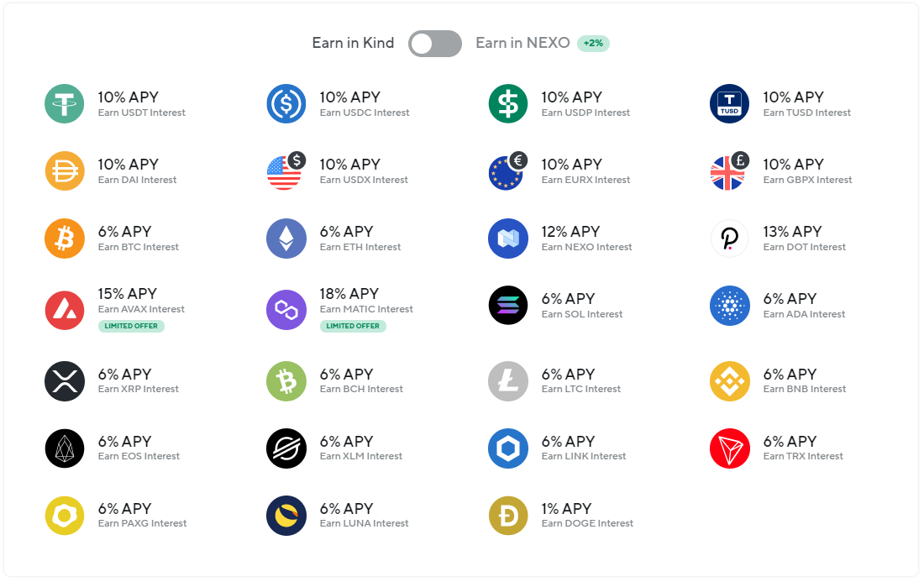The width and height of the screenshot is (924, 582).
Task: Toggle the Earn in Kind/NEXO switch
Action: [435, 44]
